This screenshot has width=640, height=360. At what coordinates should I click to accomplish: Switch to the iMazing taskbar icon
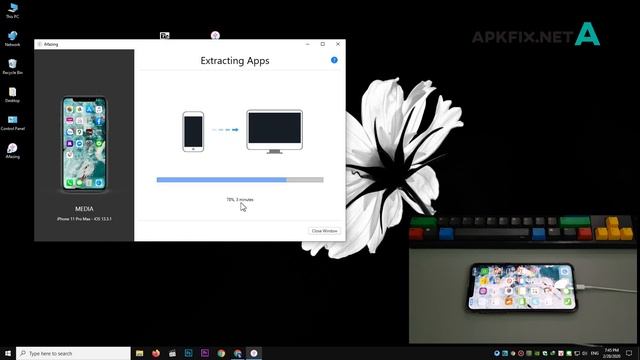tap(254, 353)
